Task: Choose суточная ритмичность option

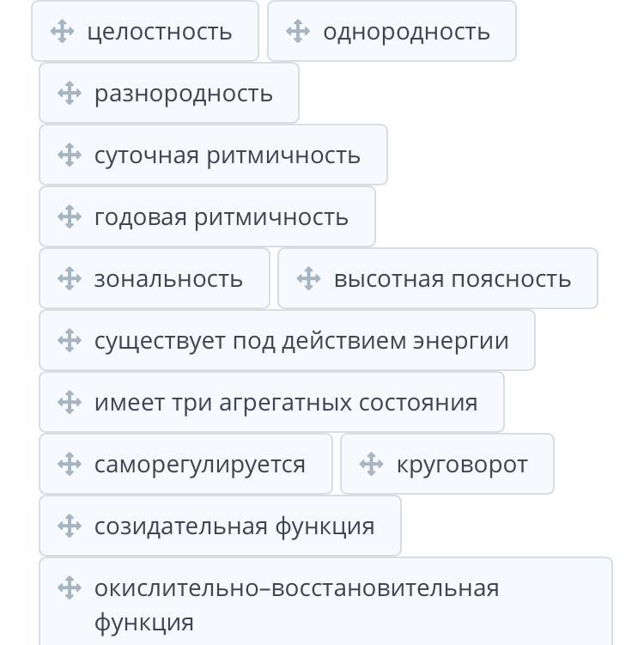Action: (227, 155)
